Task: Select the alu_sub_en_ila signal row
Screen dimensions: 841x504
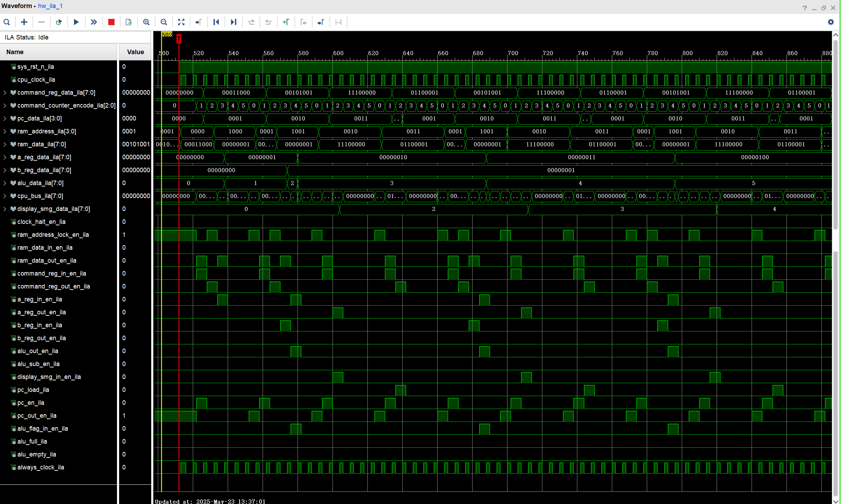Action: tap(38, 364)
